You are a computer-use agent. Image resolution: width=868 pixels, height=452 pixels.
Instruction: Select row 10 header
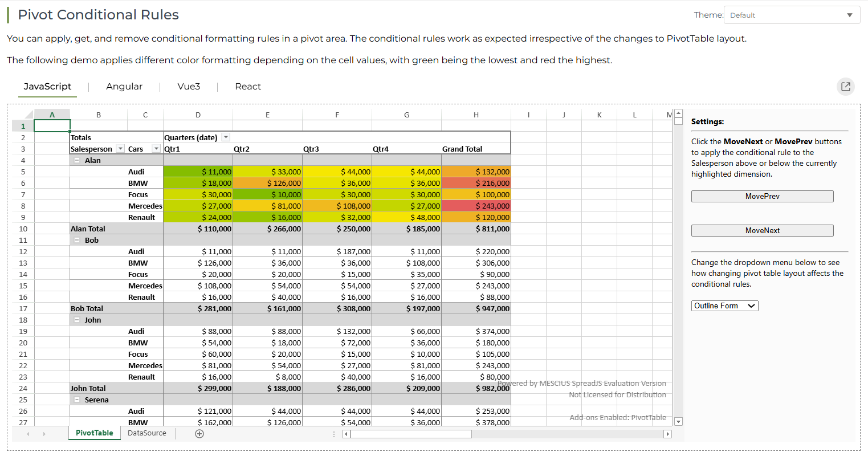coord(23,229)
